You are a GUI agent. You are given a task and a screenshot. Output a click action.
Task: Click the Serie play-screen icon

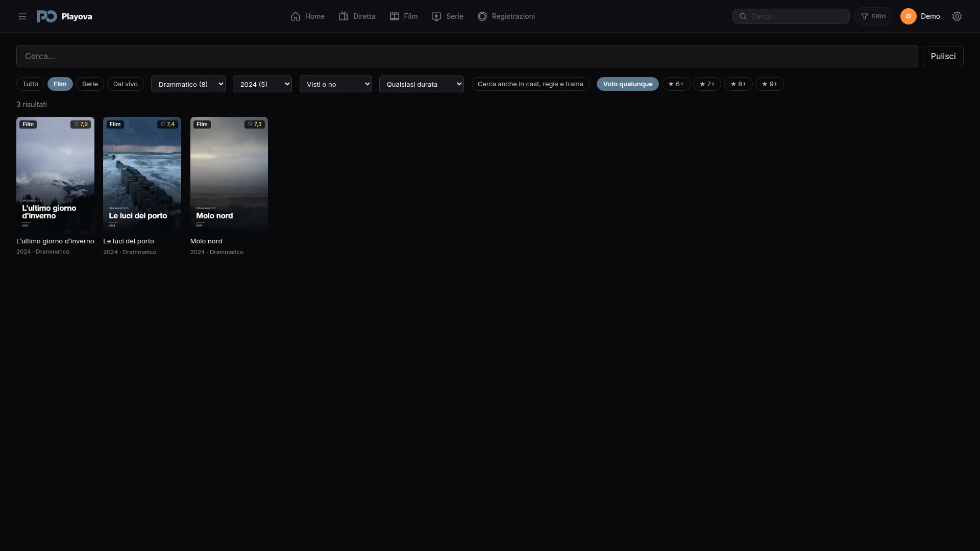point(436,16)
